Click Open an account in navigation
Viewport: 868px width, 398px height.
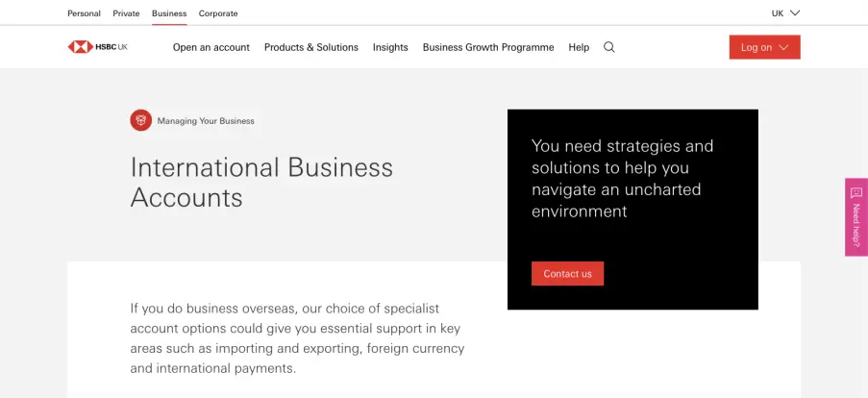point(211,48)
